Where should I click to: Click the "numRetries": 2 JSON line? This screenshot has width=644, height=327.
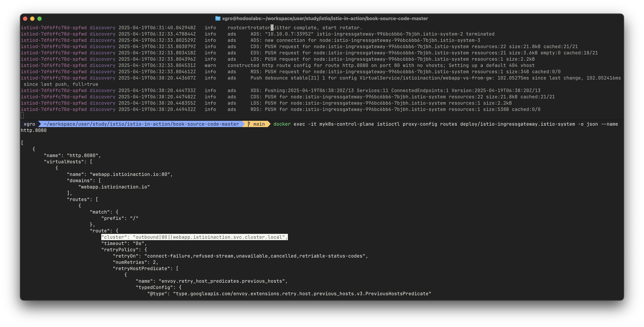pos(136,262)
